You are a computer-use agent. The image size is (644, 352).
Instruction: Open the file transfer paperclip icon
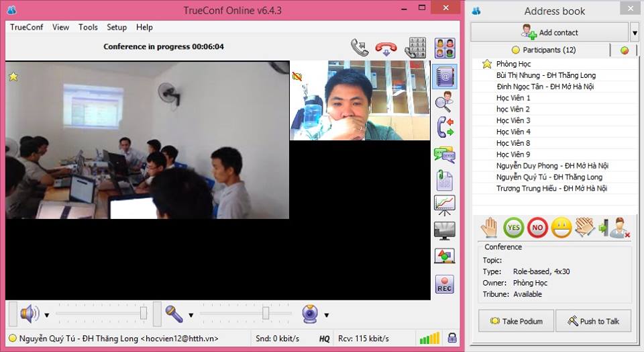[444, 180]
